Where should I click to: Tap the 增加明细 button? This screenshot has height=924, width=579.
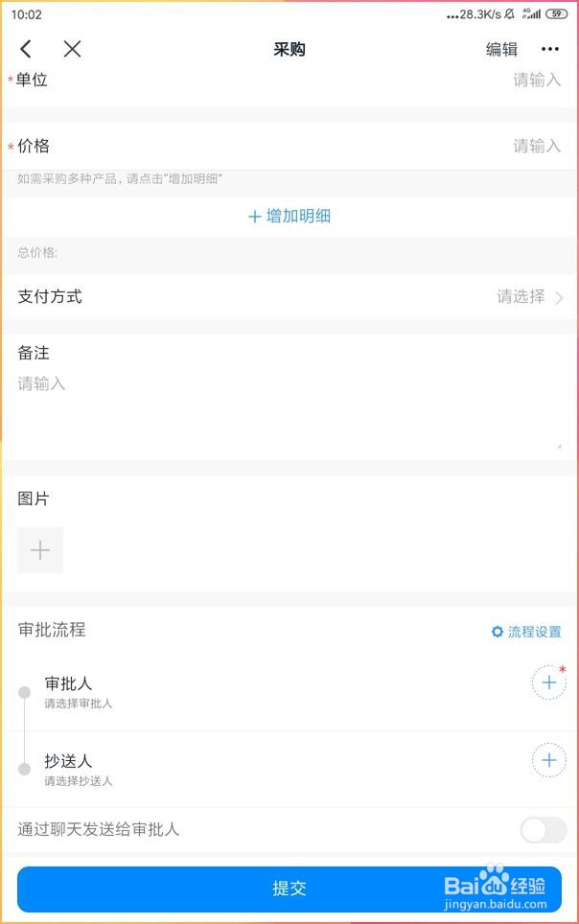pos(289,216)
